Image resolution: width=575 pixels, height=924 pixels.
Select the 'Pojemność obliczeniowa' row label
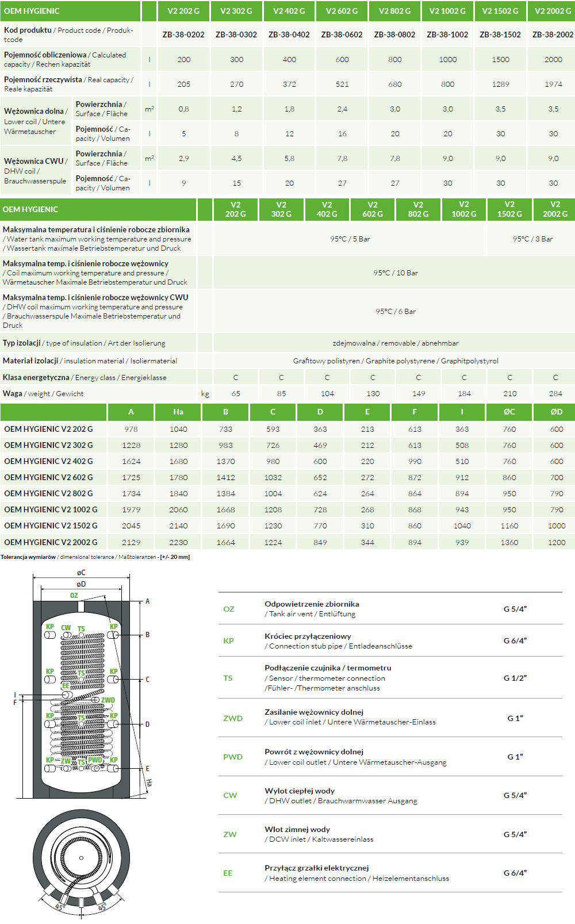pyautogui.click(x=65, y=59)
